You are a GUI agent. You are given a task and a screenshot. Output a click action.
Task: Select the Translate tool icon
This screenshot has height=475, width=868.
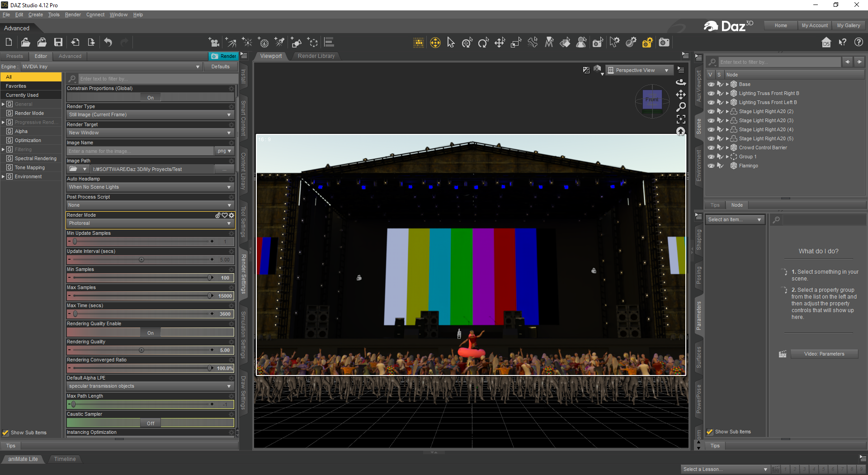click(x=500, y=43)
